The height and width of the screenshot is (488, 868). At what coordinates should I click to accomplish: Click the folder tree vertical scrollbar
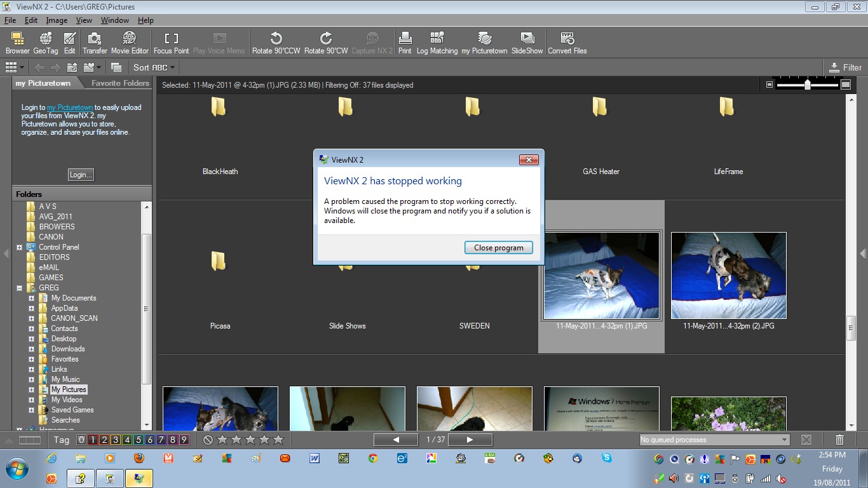point(146,308)
